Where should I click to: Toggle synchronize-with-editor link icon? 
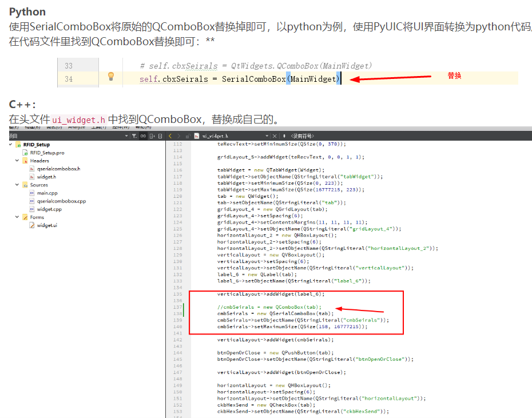coord(143,136)
